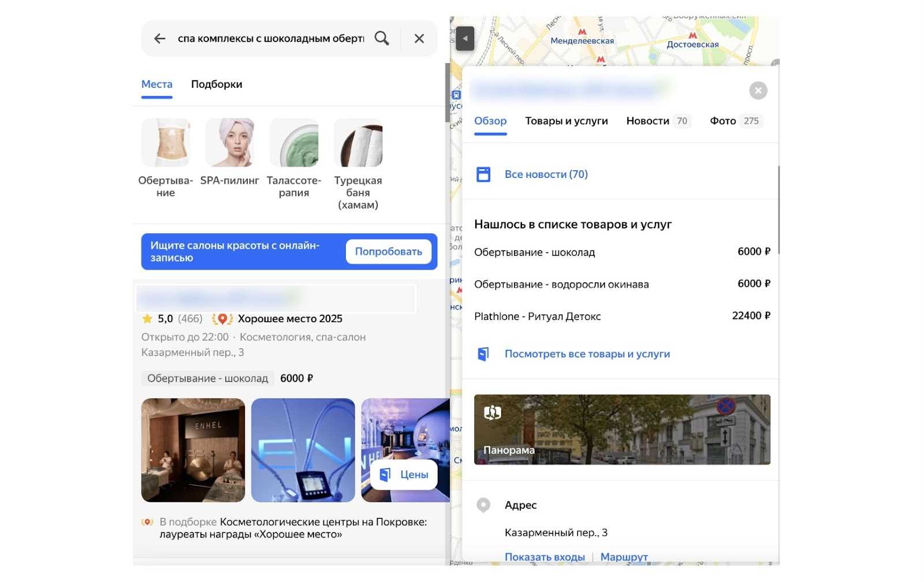Select Обертывание - шоколад 6000 ₽ service row
The width and height of the screenshot is (924, 582).
pyautogui.click(x=622, y=252)
